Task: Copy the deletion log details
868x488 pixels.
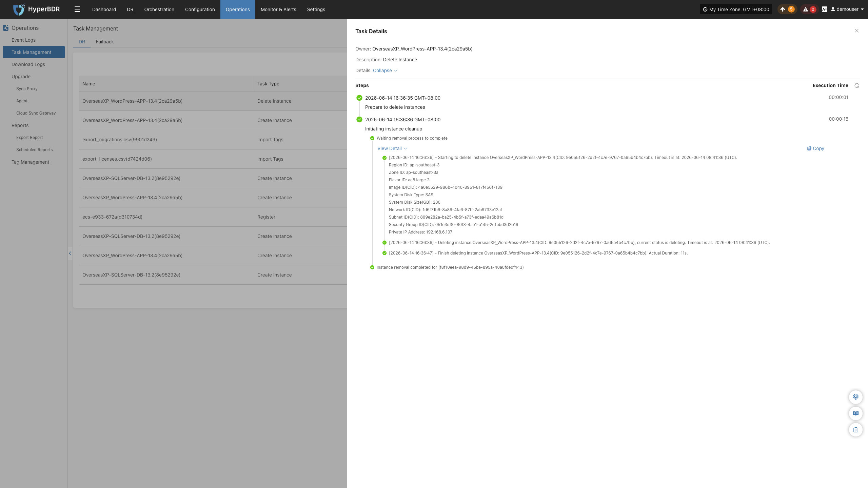Action: [x=815, y=148]
